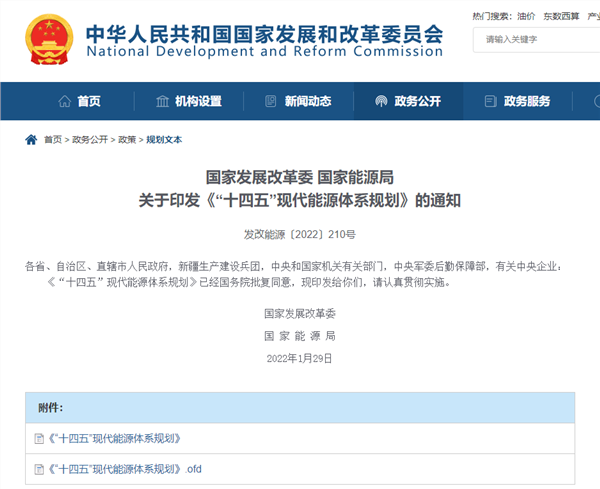Click the house icon in 首页 nav
Image resolution: width=600 pixels, height=489 pixels.
pos(65,101)
